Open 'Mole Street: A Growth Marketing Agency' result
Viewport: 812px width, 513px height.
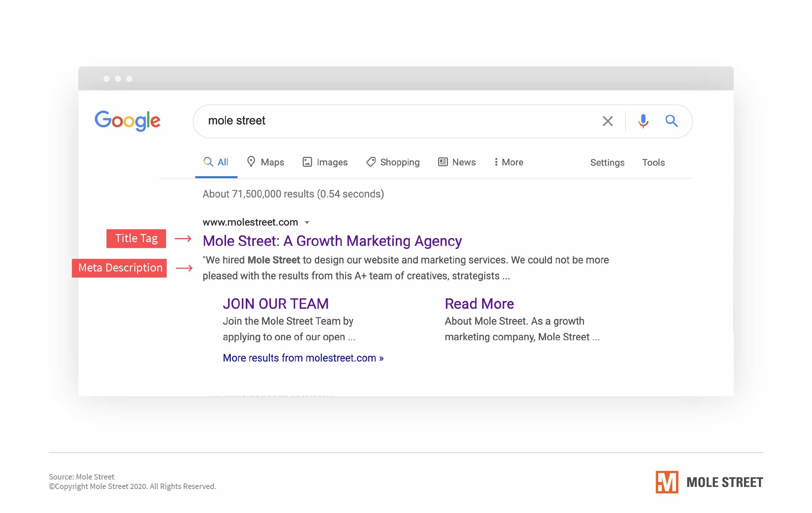332,241
